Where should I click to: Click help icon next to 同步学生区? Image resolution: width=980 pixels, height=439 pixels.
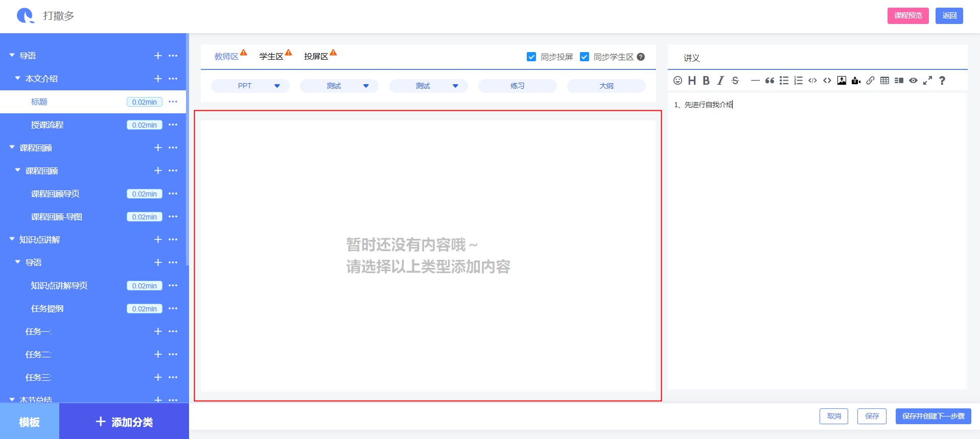tap(641, 57)
